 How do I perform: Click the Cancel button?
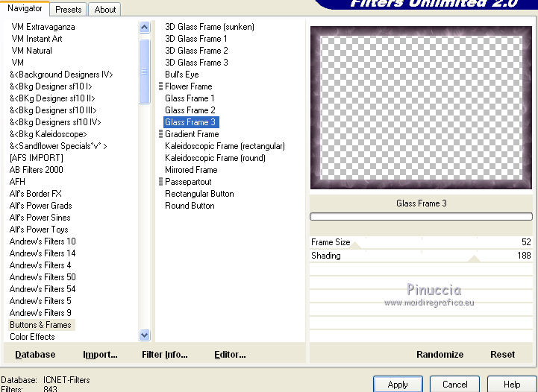[x=454, y=384]
